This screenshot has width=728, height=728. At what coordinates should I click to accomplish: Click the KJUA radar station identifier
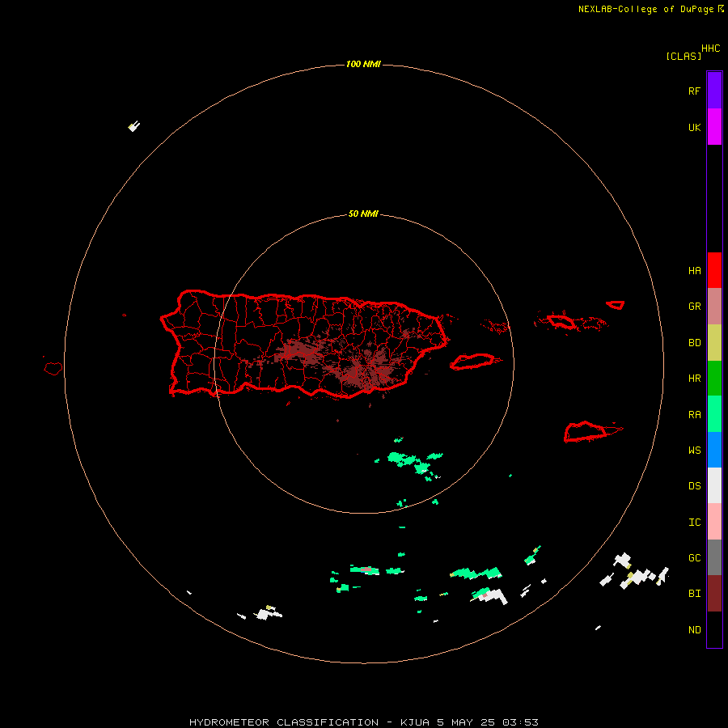click(416, 722)
